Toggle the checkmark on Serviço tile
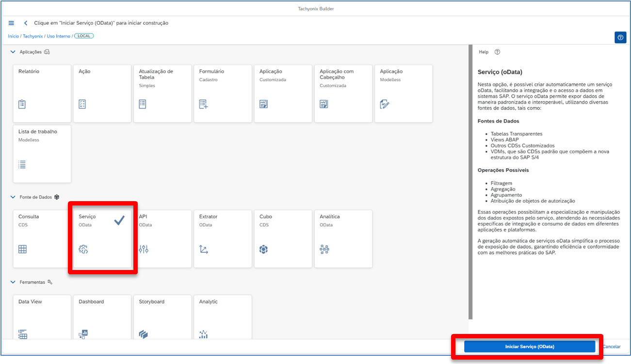The image size is (631, 364). click(x=119, y=221)
